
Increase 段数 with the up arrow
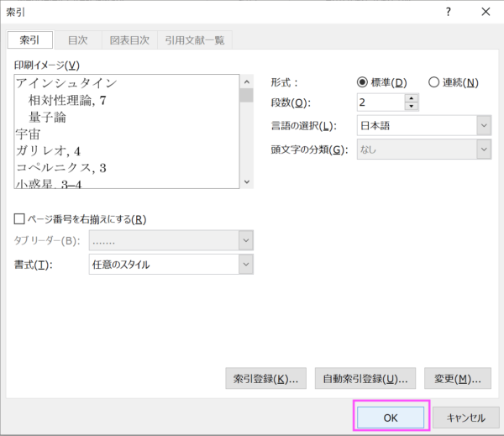coord(411,98)
